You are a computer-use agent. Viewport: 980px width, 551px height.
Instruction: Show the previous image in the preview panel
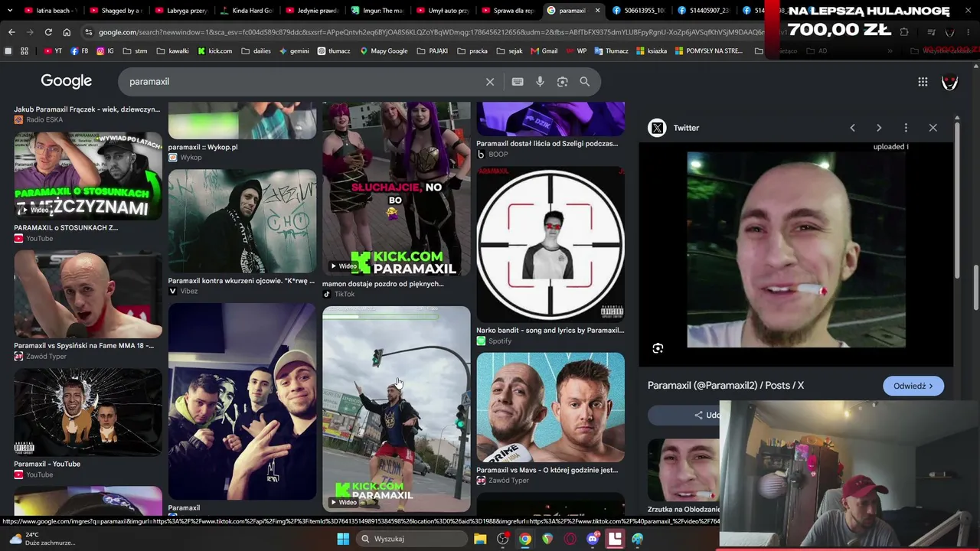tap(852, 128)
